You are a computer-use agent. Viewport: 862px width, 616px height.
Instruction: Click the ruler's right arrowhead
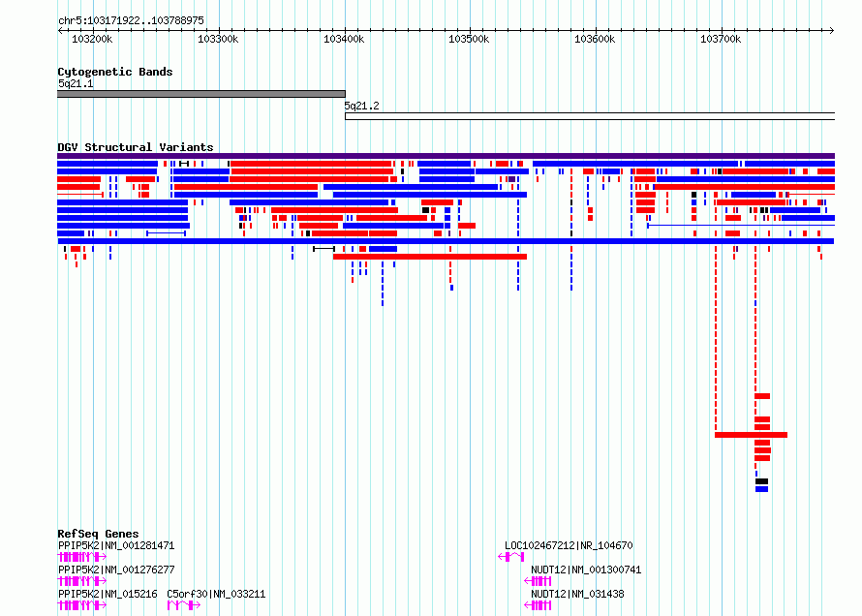tap(832, 31)
